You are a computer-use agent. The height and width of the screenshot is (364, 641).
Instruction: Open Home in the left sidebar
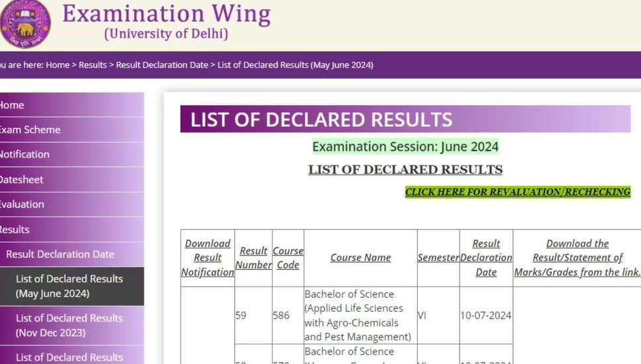point(12,105)
